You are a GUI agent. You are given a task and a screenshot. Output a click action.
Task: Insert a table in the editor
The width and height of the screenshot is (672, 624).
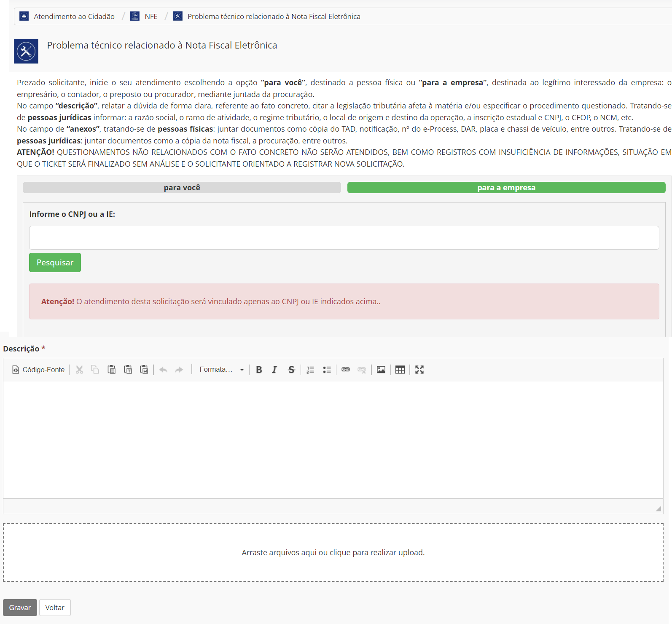tap(400, 370)
